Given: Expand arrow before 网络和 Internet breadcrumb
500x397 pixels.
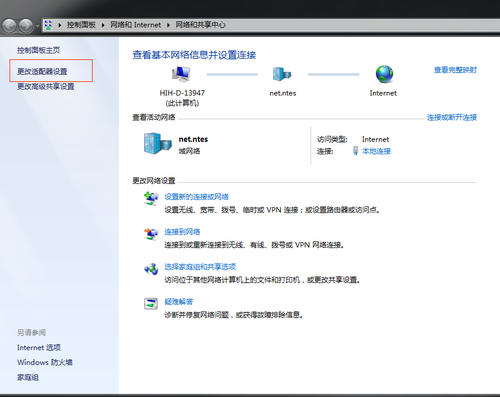Looking at the screenshot, I should 103,25.
